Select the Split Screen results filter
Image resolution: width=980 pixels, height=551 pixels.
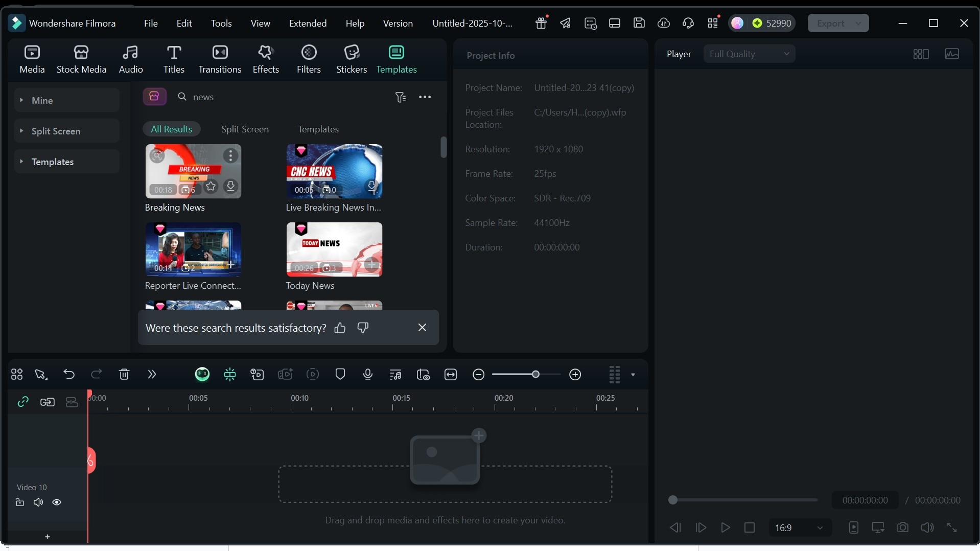point(245,129)
